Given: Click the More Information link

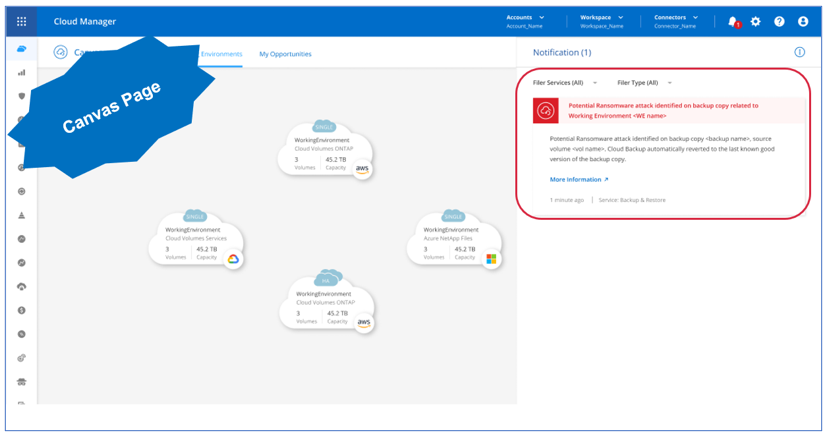Looking at the screenshot, I should [578, 180].
